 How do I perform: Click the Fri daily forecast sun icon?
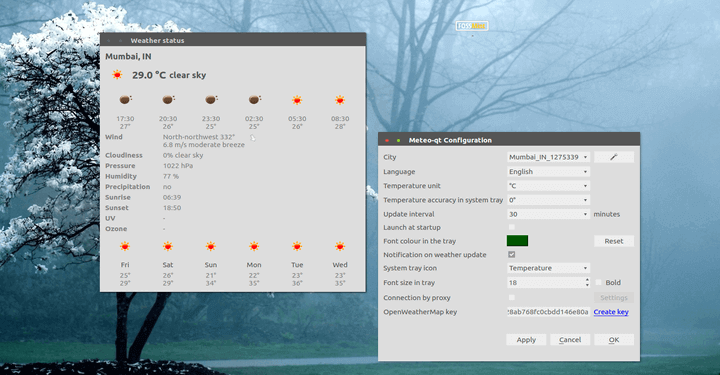pos(125,246)
